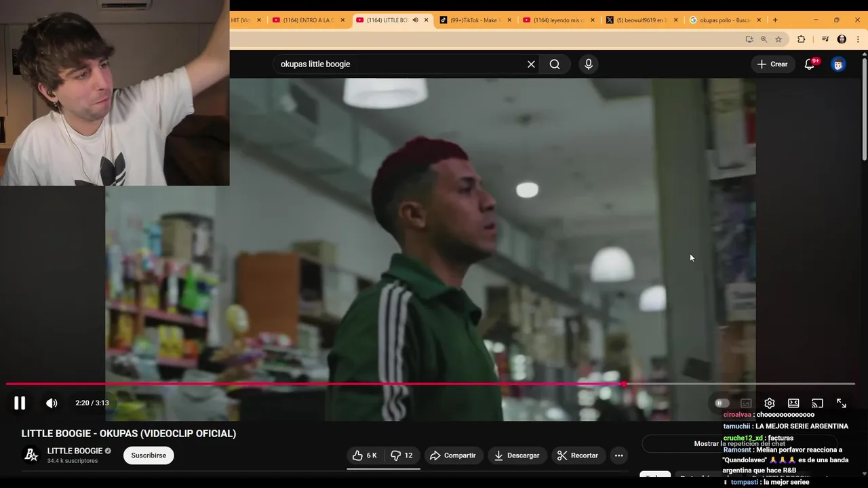Toggle the autoplay switch in the player

pyautogui.click(x=722, y=403)
